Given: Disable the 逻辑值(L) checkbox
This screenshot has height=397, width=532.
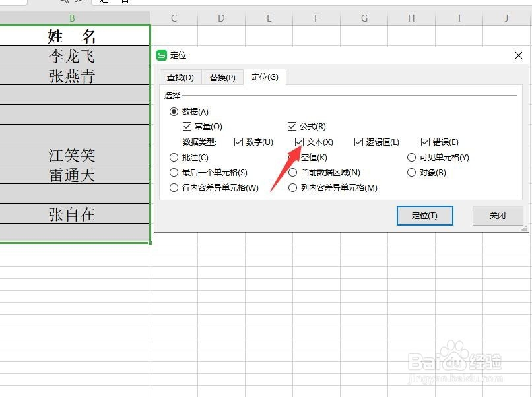Looking at the screenshot, I should [358, 142].
